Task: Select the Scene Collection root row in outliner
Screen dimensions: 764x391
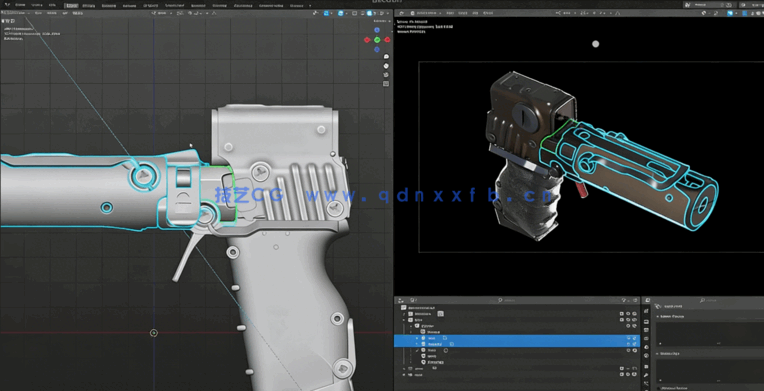Action: tap(516, 308)
